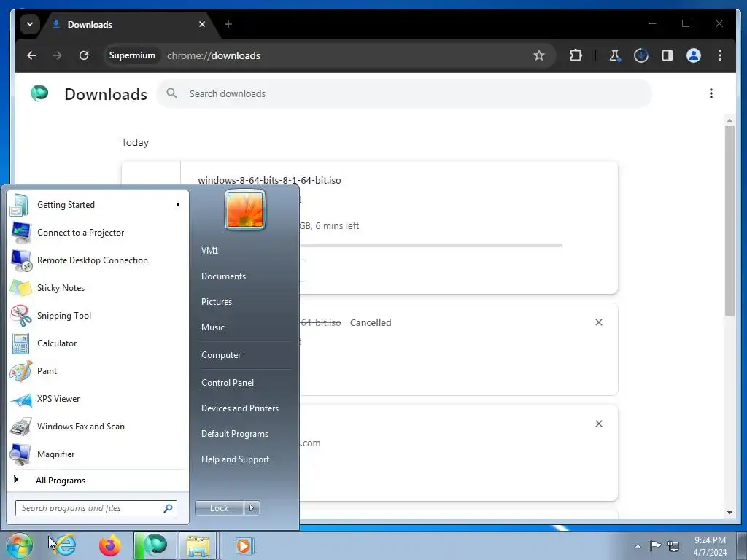This screenshot has width=747, height=560.
Task: Close the Downloads tab
Action: 202,24
